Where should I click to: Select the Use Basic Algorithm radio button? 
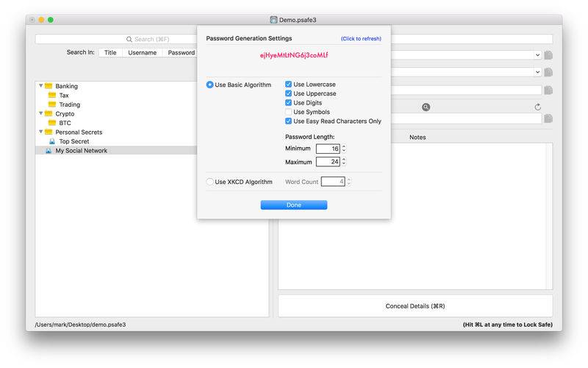(209, 85)
